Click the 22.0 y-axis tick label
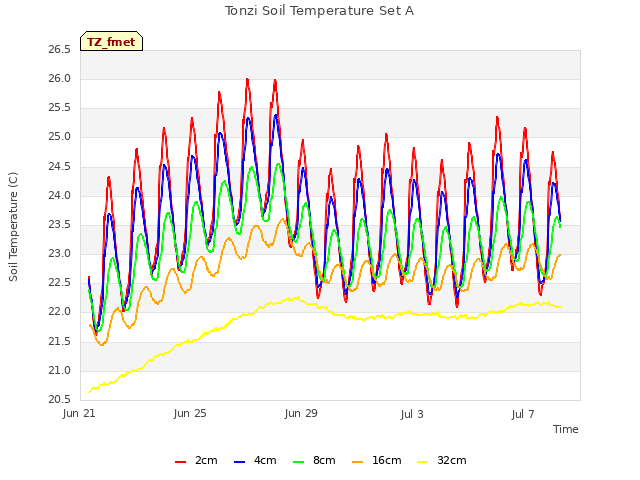640x480 pixels. (60, 312)
